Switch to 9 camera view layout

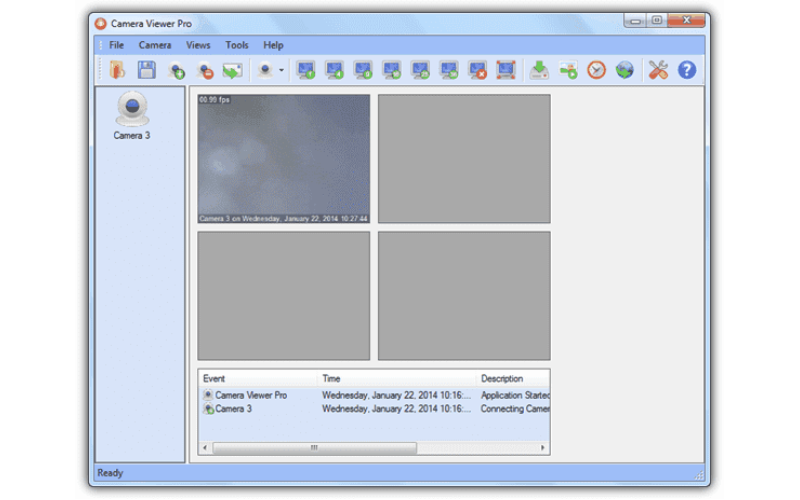(363, 70)
